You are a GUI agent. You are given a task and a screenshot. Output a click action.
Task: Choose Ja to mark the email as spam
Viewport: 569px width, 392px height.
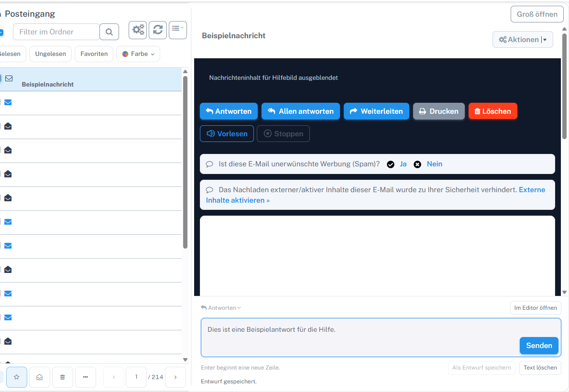click(x=403, y=164)
